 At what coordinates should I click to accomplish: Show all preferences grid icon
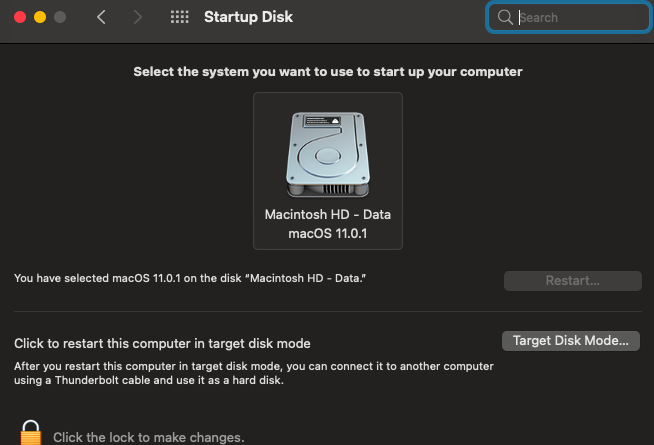pyautogui.click(x=180, y=17)
